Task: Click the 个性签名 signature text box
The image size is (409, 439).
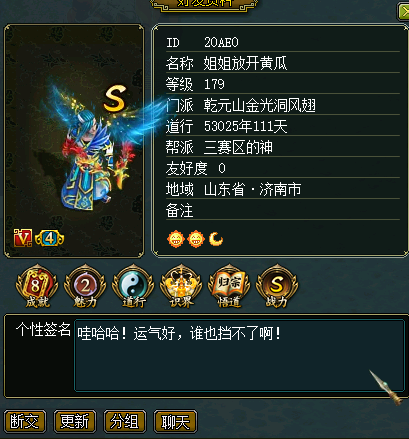Action: tap(239, 355)
